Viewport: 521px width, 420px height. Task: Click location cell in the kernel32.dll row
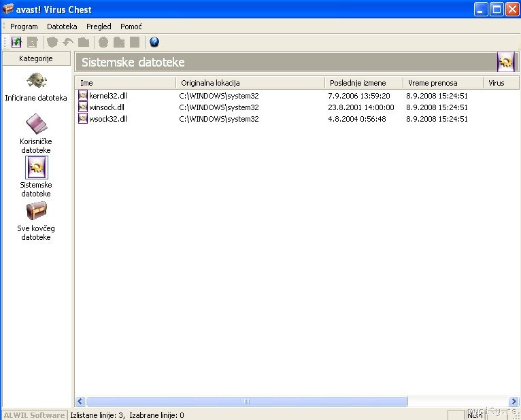218,96
